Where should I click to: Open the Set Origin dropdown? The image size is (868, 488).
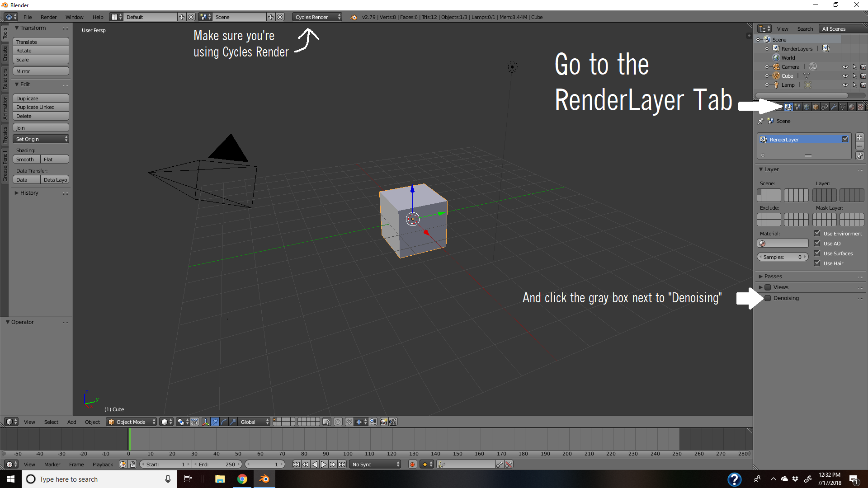click(x=41, y=139)
